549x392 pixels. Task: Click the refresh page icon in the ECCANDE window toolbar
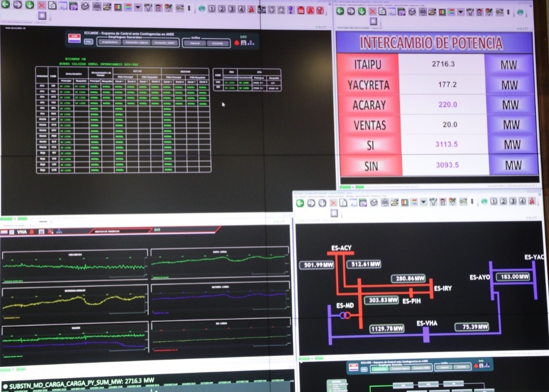[52, 5]
